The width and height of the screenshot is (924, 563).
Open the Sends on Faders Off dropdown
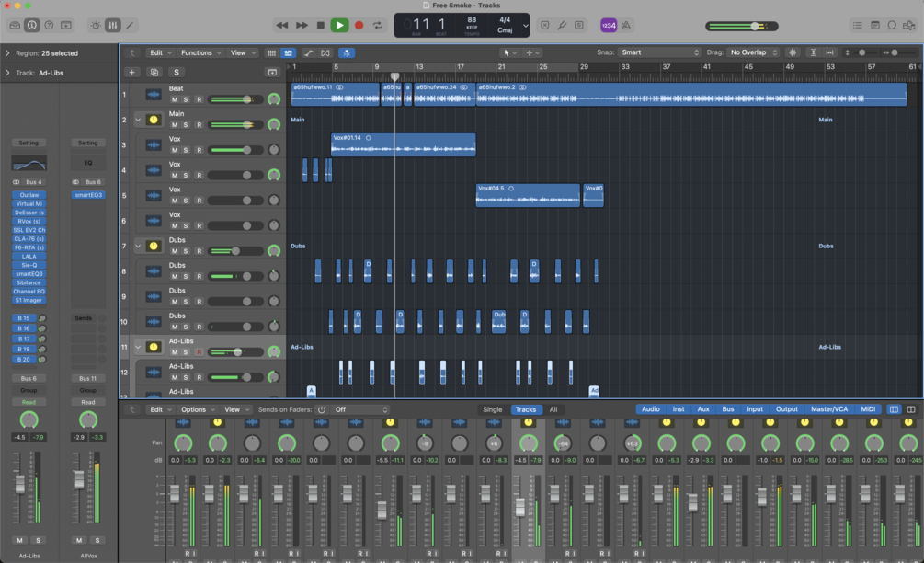click(x=361, y=409)
